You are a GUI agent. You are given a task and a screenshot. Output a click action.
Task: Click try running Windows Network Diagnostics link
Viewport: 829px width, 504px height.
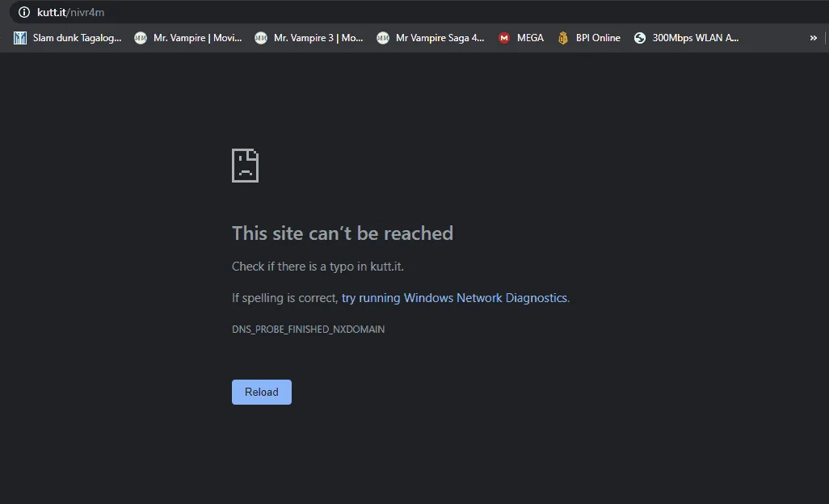(454, 298)
